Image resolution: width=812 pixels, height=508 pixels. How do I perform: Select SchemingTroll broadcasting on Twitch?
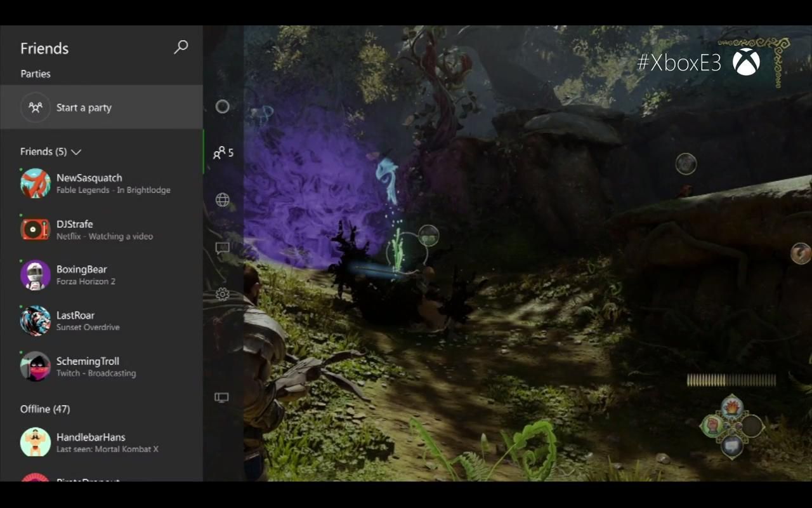click(101, 366)
